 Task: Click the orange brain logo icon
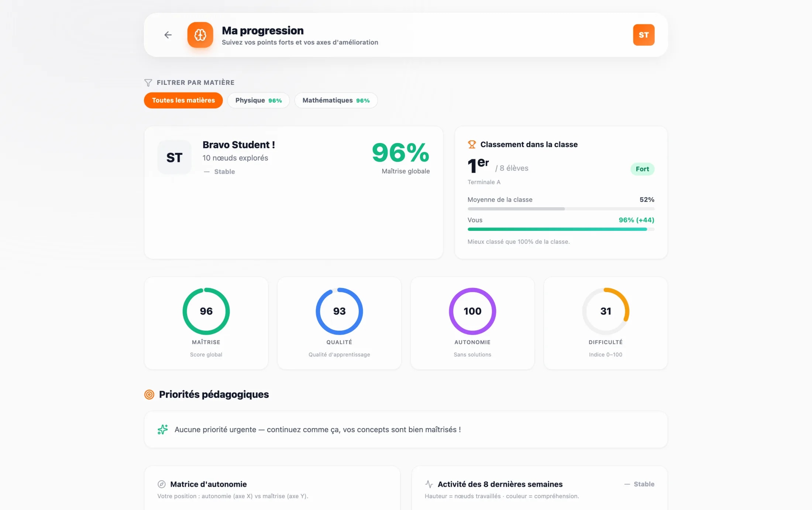point(200,35)
